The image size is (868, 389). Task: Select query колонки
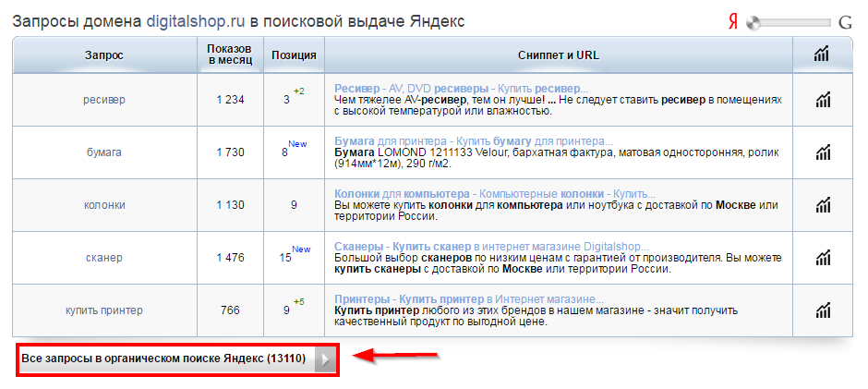click(104, 204)
